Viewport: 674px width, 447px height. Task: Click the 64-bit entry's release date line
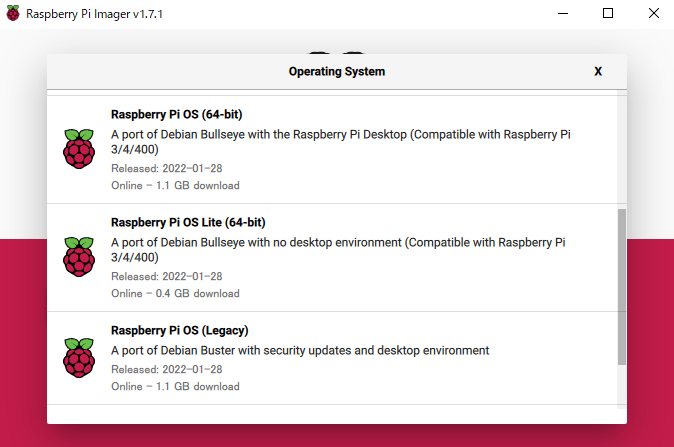coord(166,168)
